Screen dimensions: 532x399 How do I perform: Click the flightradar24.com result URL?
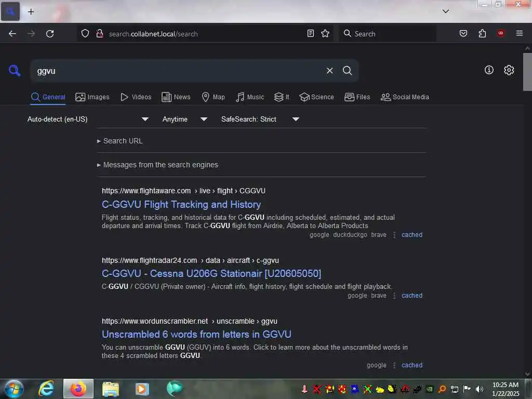(x=190, y=260)
